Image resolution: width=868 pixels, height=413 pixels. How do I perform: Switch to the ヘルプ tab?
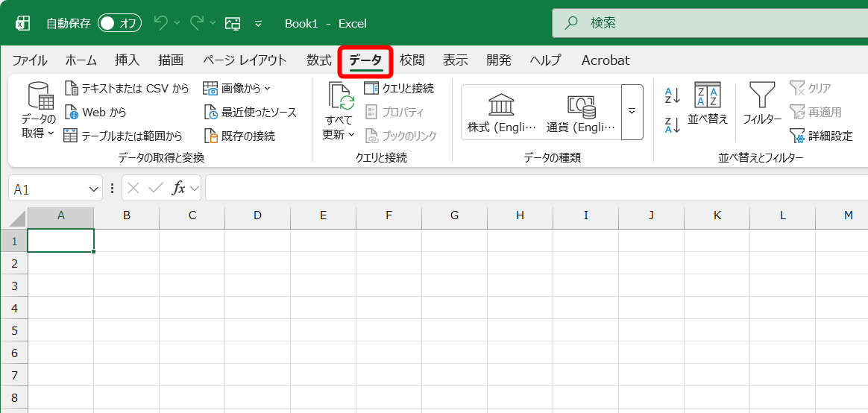tap(545, 60)
